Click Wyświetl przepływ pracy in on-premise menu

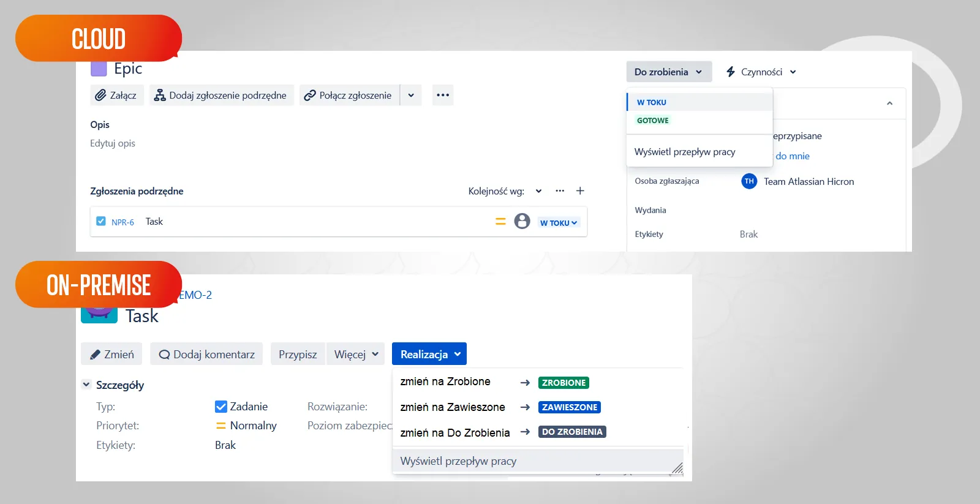[538, 461]
